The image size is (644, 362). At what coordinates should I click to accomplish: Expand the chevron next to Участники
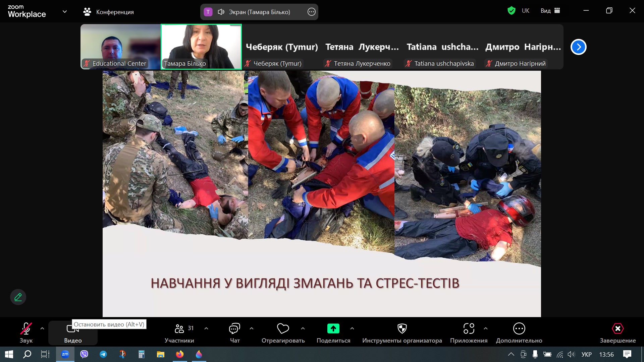(x=206, y=328)
